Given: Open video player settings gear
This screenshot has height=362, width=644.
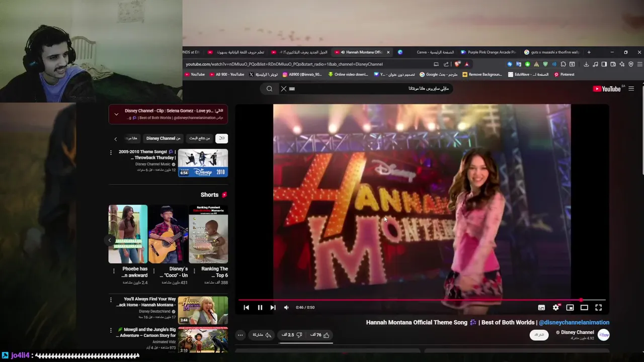Looking at the screenshot, I should (x=556, y=307).
